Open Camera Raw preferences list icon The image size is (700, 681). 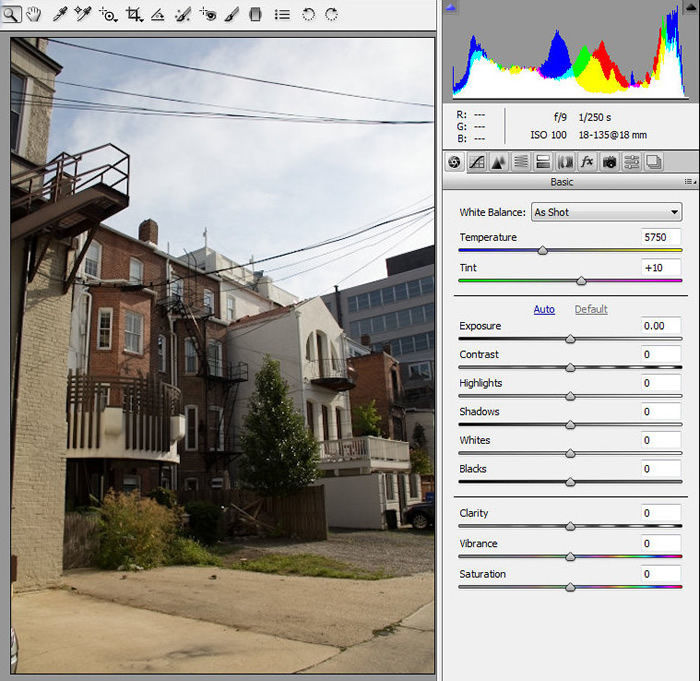(282, 14)
